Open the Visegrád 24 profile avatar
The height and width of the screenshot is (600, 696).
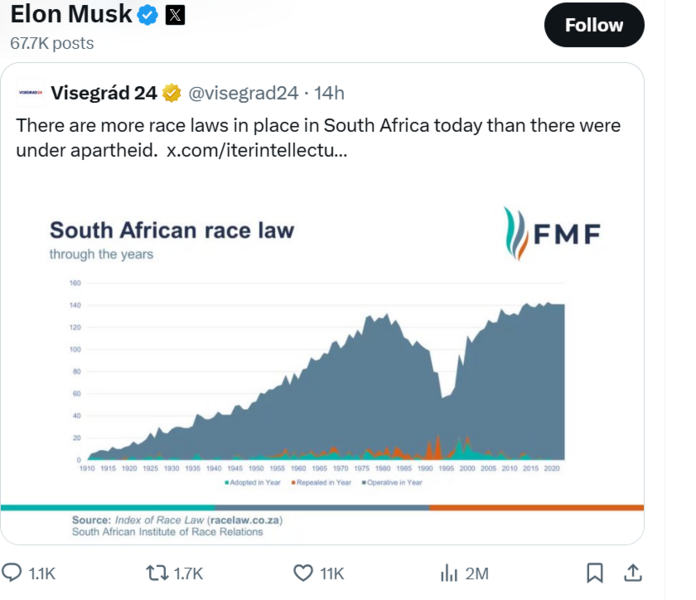click(28, 93)
